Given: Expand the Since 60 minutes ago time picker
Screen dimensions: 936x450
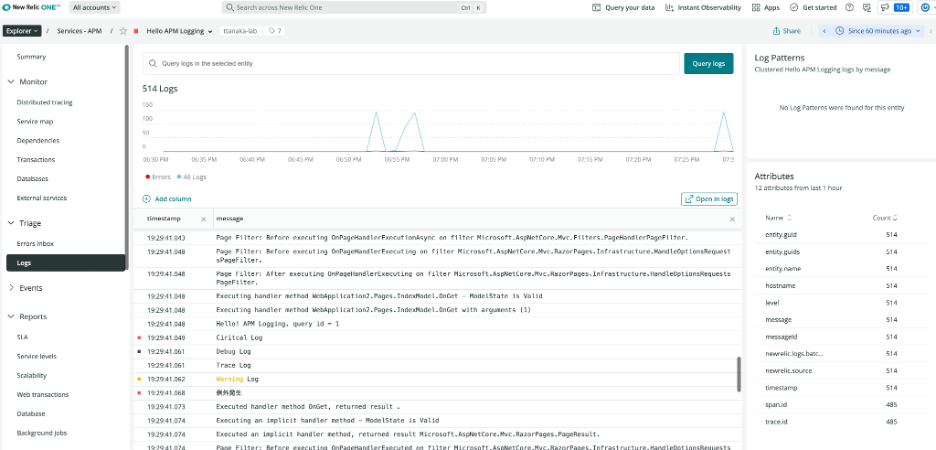Looking at the screenshot, I should click(x=880, y=31).
